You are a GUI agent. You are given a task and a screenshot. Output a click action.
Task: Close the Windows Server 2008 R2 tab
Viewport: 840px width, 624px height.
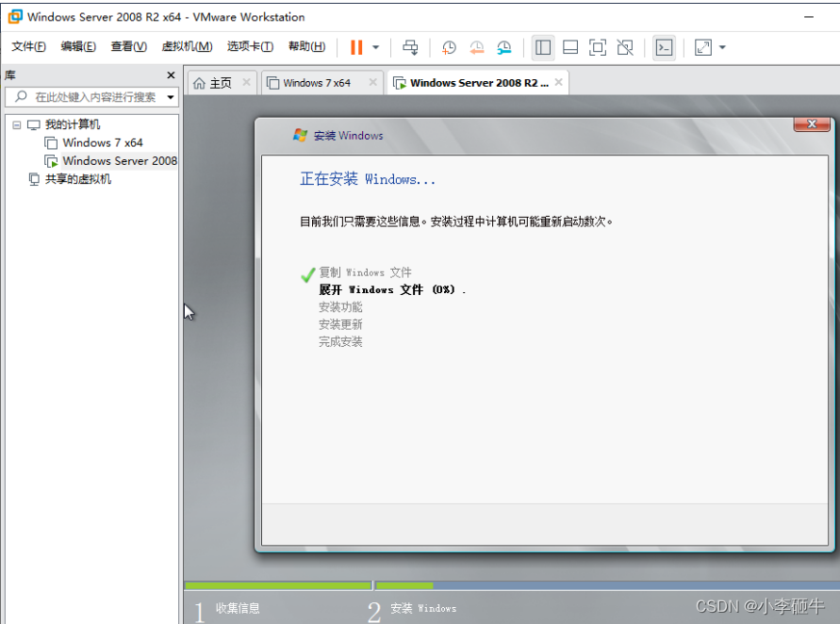coord(559,82)
